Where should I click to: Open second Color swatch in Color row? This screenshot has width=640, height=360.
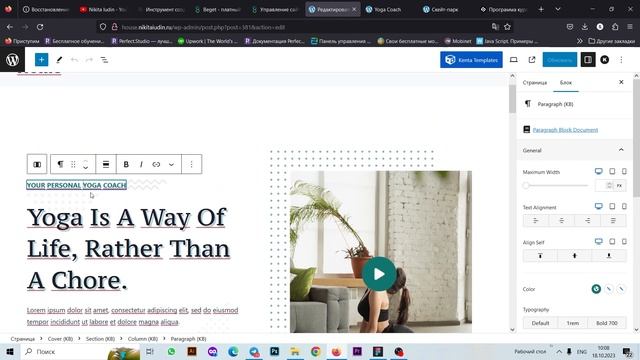pos(609,289)
